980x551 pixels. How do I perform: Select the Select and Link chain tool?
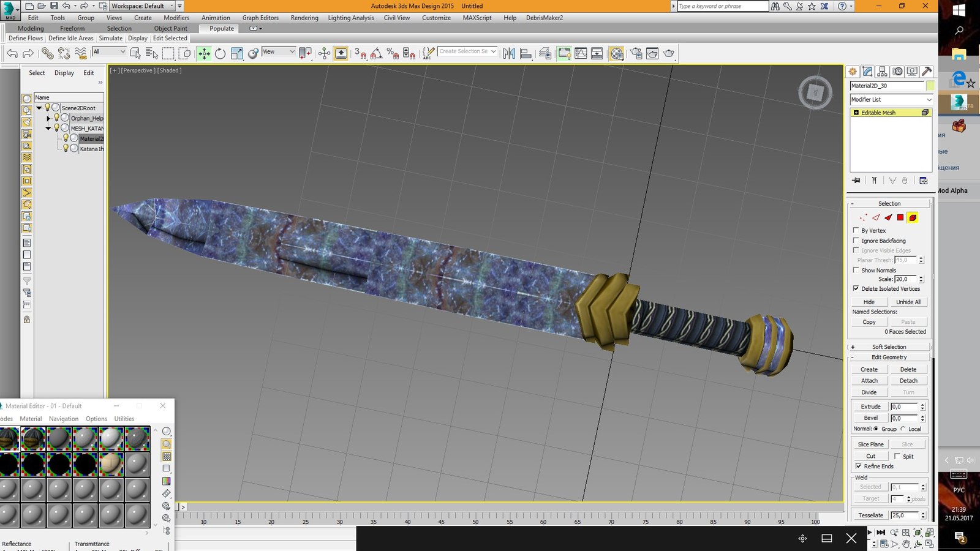(x=47, y=54)
